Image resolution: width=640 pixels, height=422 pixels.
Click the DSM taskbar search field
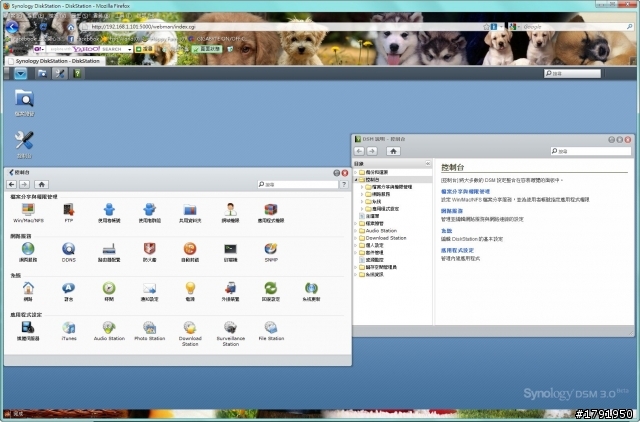pyautogui.click(x=572, y=73)
